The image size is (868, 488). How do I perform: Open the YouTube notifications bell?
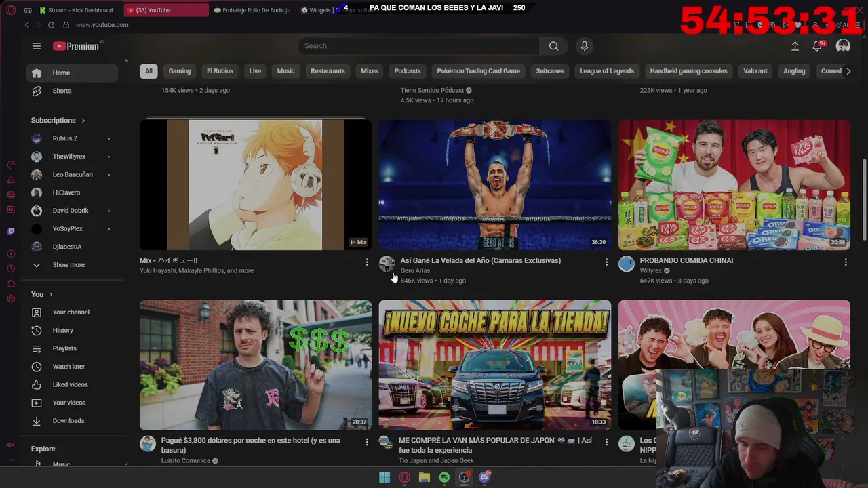click(x=818, y=46)
